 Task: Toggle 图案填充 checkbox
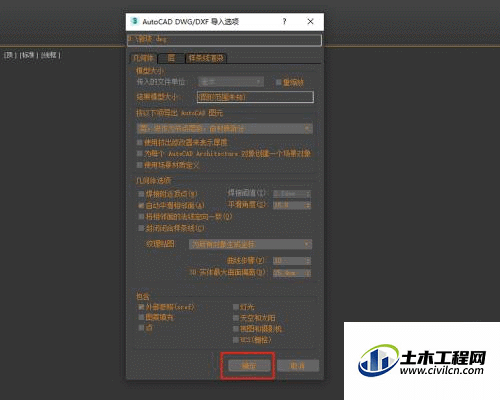[x=141, y=317]
